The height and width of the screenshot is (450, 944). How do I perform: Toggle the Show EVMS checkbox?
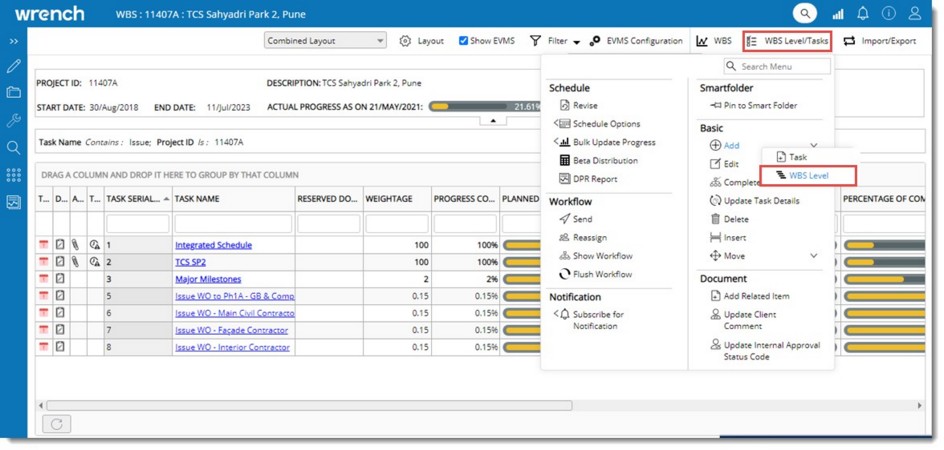coord(464,41)
